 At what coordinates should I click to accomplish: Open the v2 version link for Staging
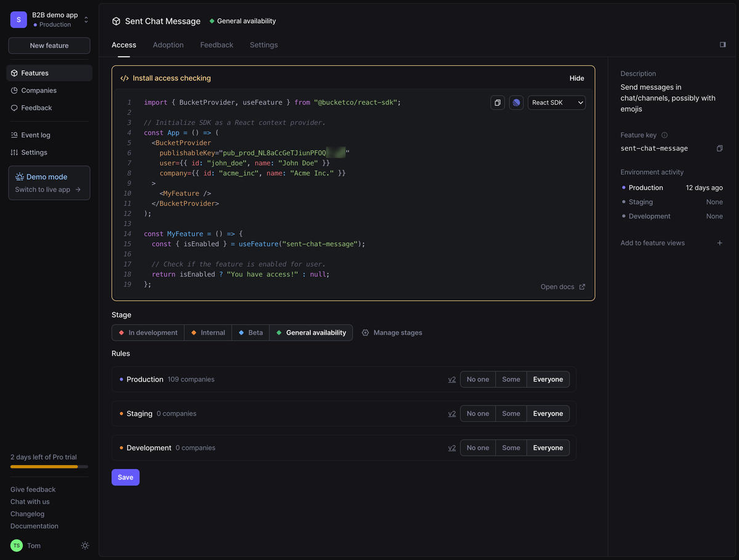(452, 414)
